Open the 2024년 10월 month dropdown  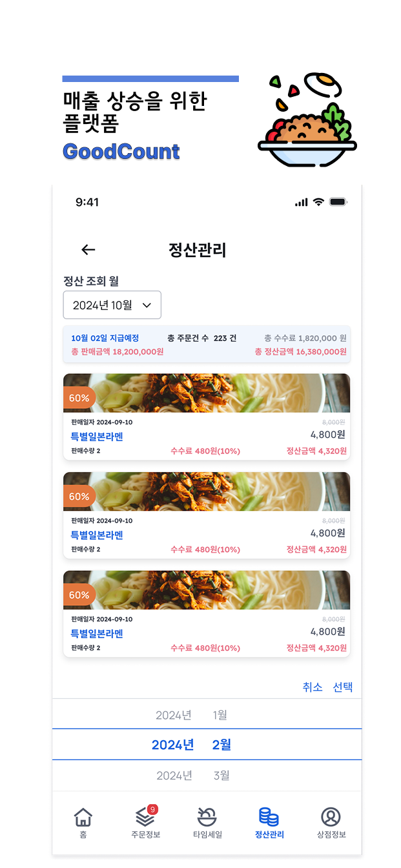pos(112,305)
